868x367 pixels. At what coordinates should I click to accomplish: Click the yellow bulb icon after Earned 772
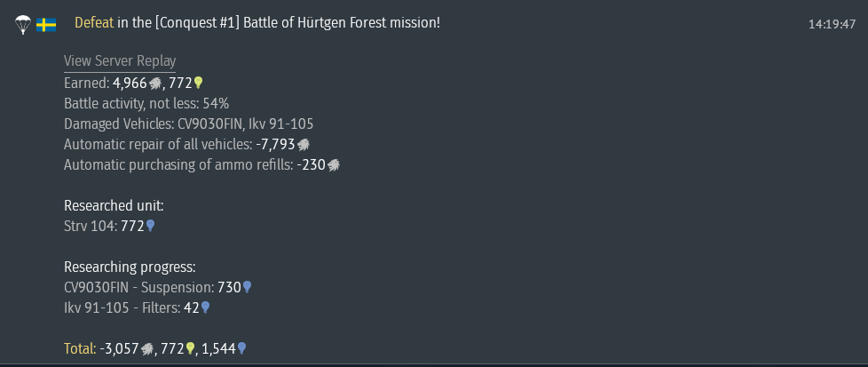coord(198,84)
